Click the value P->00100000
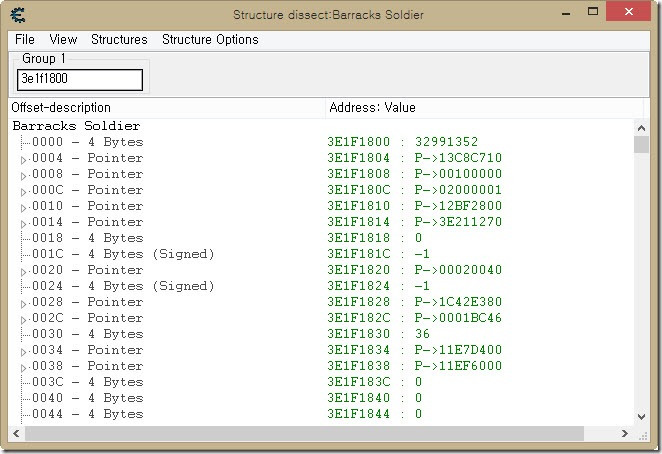This screenshot has height=454, width=662. 458,174
